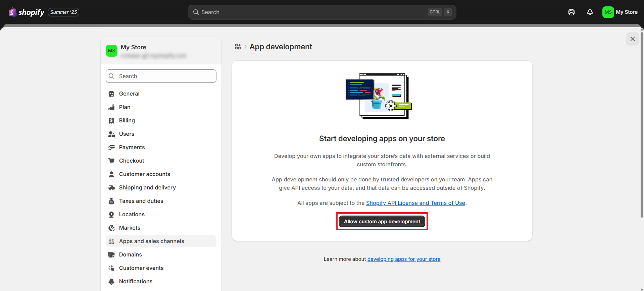Viewport: 644px width, 291px height.
Task: Click the global Search bar at top
Action: pos(322,12)
